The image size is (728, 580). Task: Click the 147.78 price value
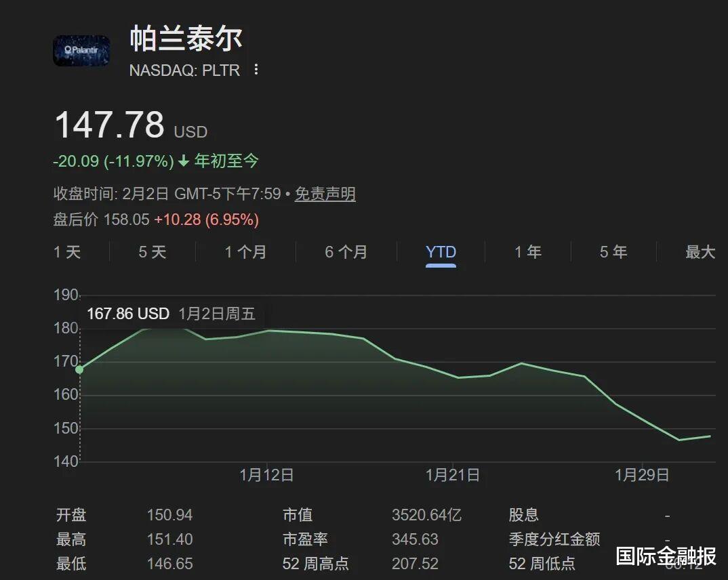tap(110, 125)
